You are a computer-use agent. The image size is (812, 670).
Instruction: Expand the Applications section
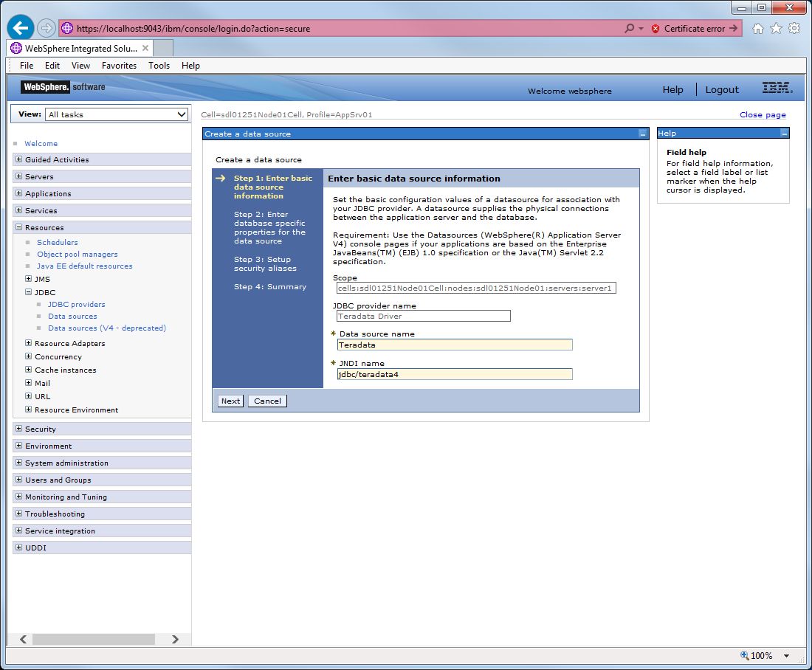click(18, 193)
